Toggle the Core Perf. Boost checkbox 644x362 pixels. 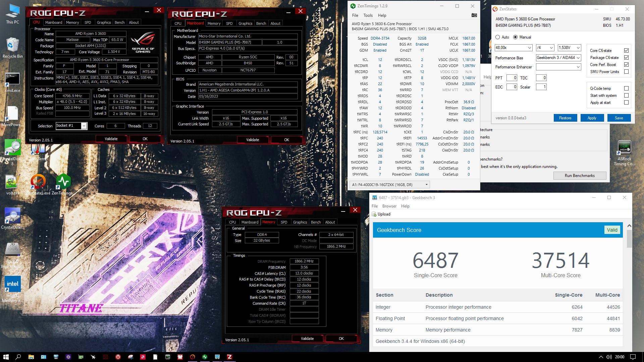[x=626, y=65]
